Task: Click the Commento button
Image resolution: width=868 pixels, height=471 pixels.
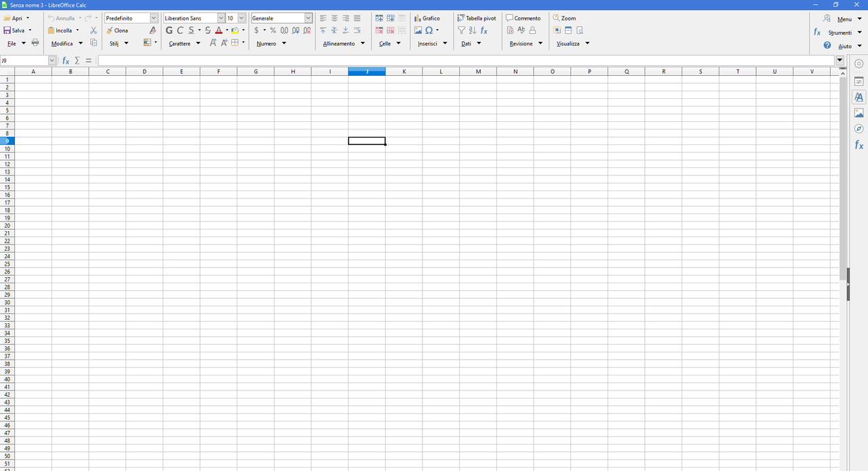Action: pos(524,18)
